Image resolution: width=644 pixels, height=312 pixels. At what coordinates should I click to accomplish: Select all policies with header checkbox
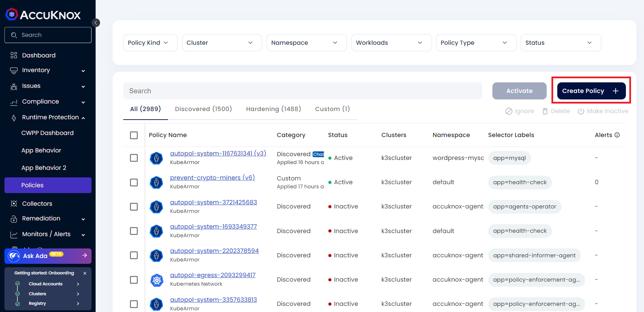click(x=134, y=135)
